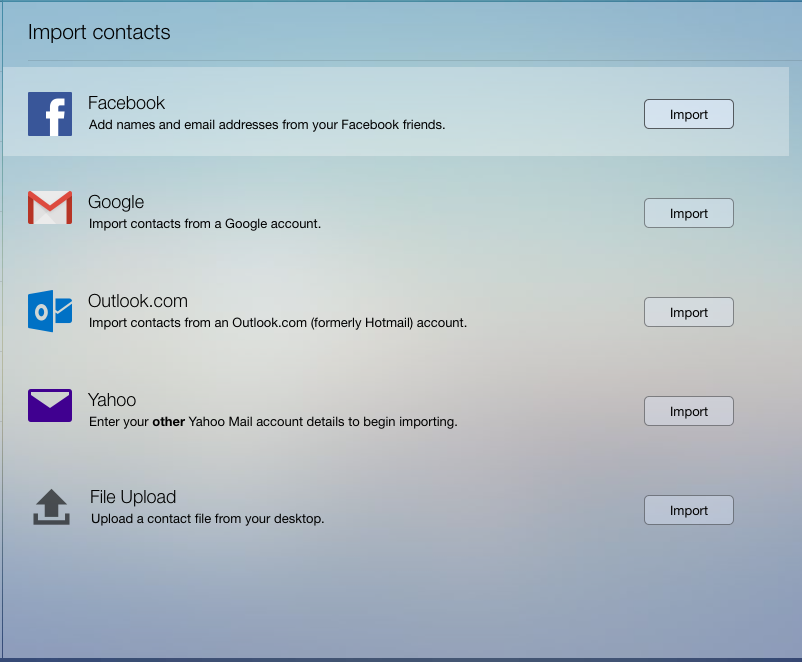Click the Import contacts heading
The width and height of the screenshot is (802, 662).
99,32
